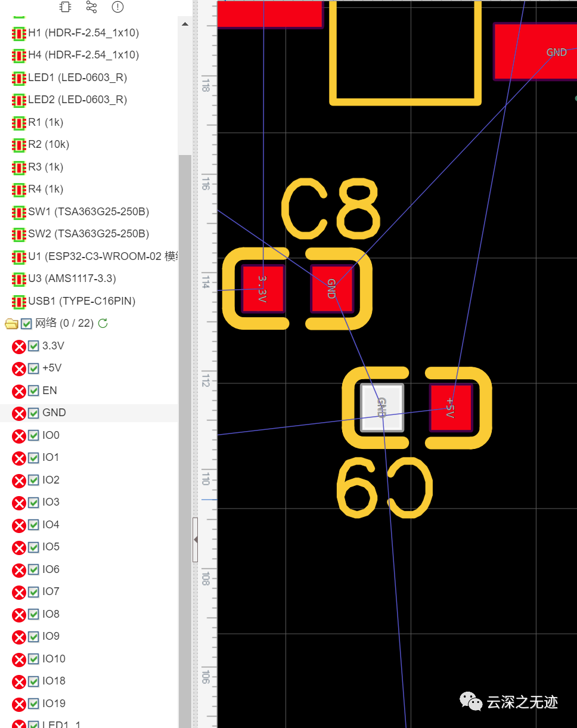Click the IC footprint icon in the top toolbar
The image size is (577, 728).
point(64,7)
